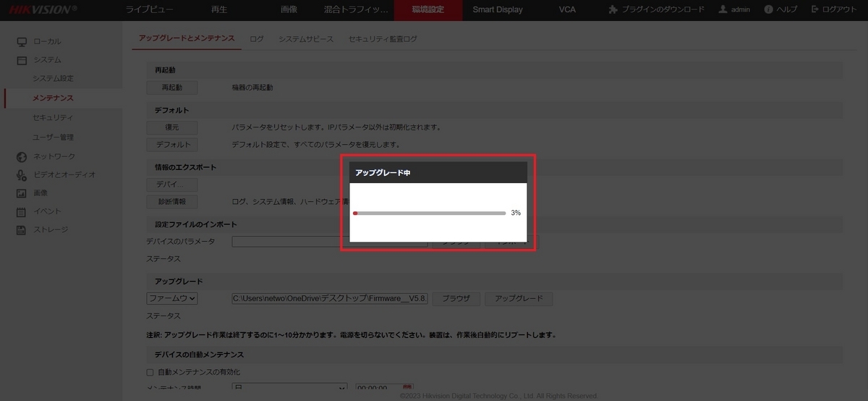Open the ファームウ upgrade type dropdown
Image resolution: width=868 pixels, height=401 pixels.
pyautogui.click(x=172, y=298)
